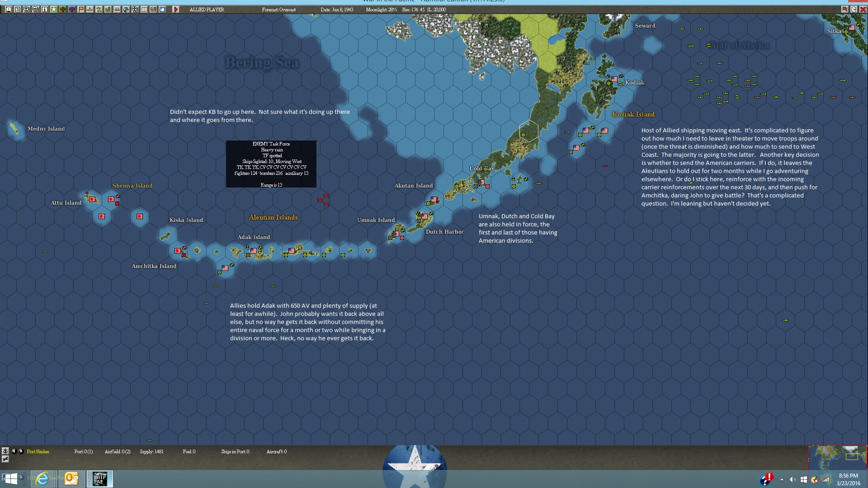
Task: Open the OP operations report icon
Action: click(x=144, y=9)
